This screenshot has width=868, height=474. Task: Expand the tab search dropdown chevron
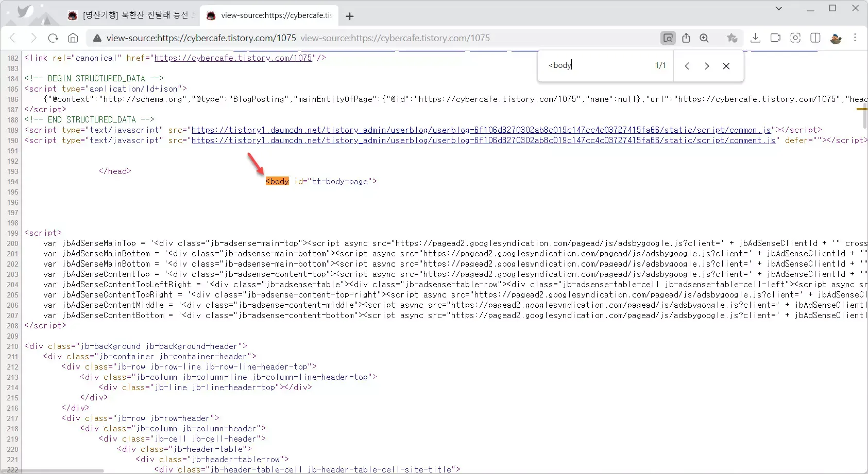pyautogui.click(x=778, y=8)
